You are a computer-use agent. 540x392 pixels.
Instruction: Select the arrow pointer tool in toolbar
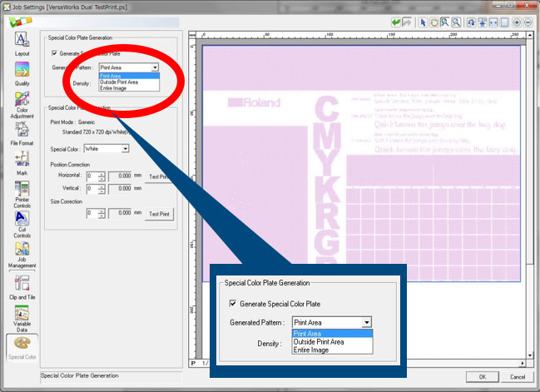point(422,22)
